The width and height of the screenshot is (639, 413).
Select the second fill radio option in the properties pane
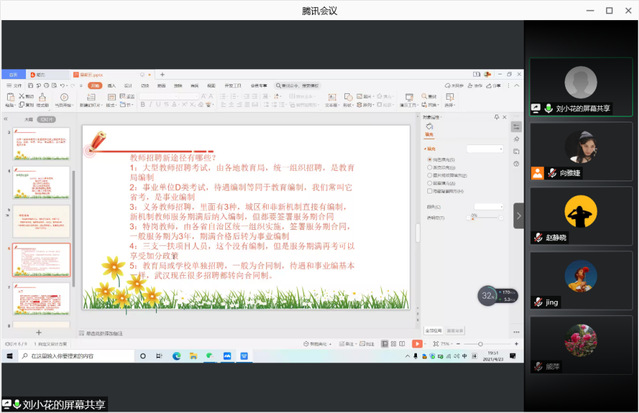[x=429, y=166]
